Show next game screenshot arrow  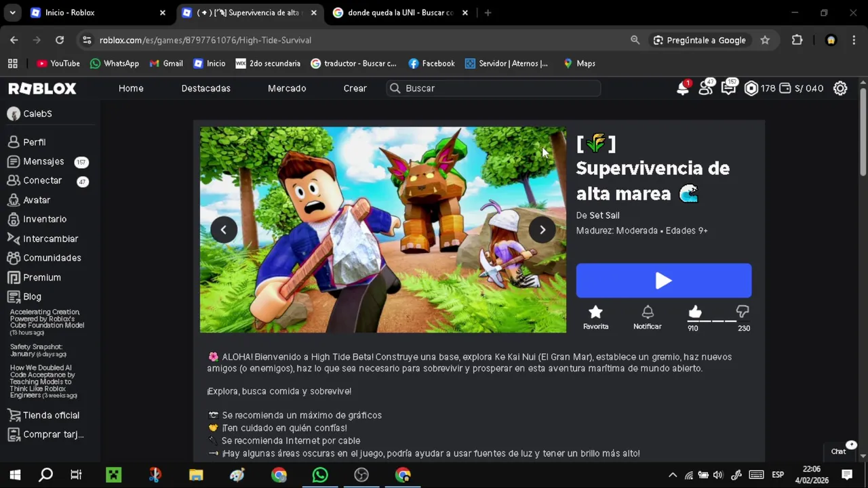542,230
